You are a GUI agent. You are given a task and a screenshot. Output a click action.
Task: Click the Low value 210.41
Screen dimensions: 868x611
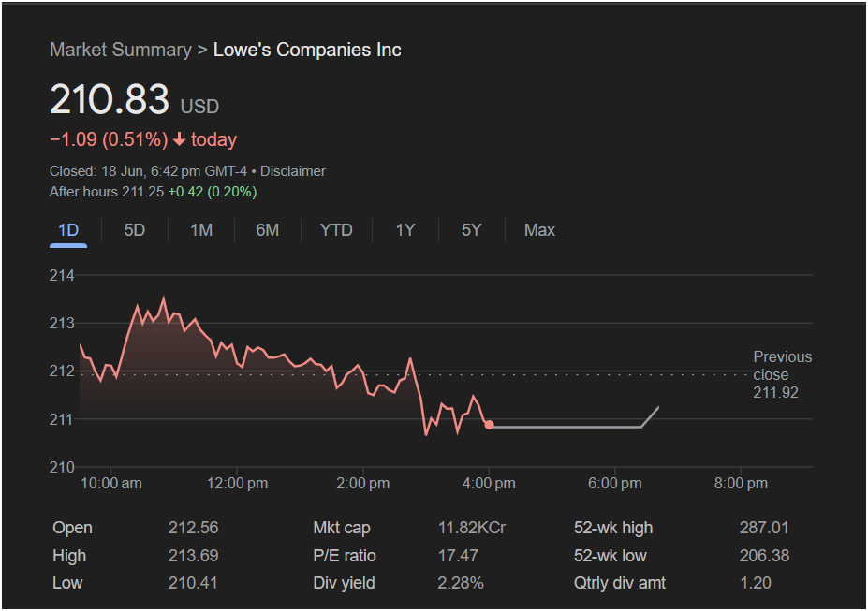click(x=193, y=583)
